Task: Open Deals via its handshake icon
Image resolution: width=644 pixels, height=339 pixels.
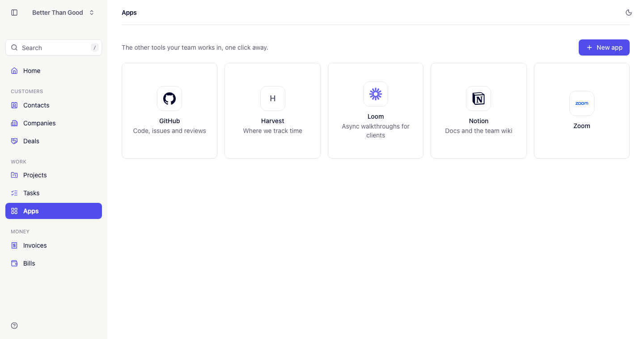Action: (14, 141)
